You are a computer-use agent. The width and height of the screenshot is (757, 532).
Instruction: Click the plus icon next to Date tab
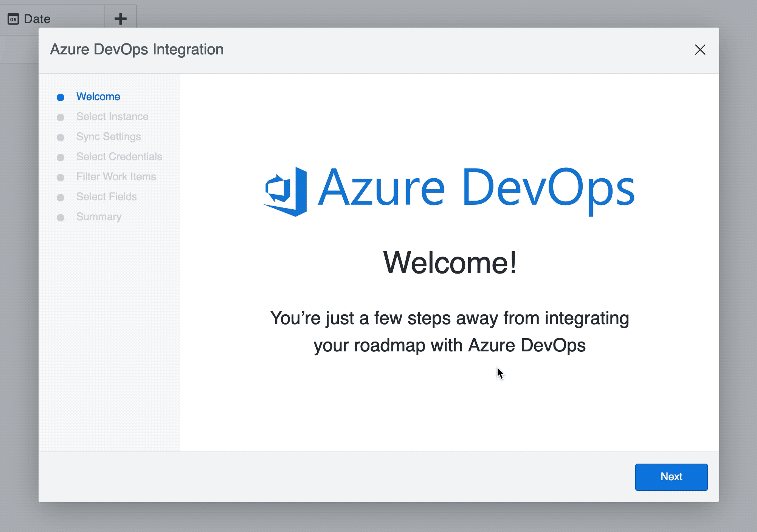[x=120, y=19]
